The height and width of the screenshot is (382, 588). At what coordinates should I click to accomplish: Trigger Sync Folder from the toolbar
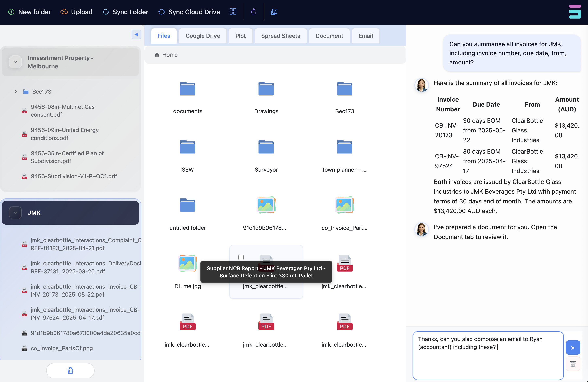[125, 12]
